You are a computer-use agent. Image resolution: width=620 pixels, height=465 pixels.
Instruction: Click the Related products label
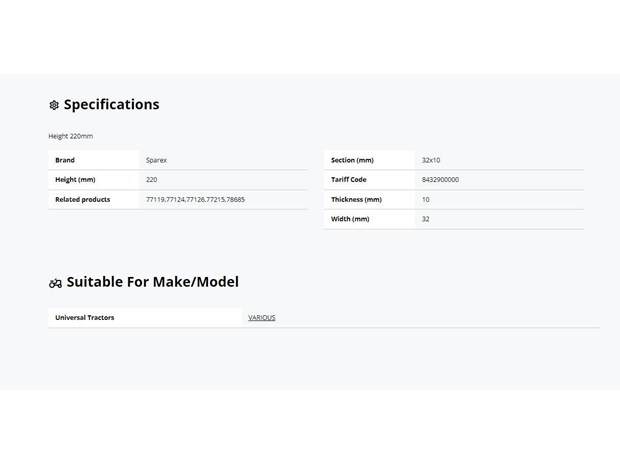click(83, 199)
